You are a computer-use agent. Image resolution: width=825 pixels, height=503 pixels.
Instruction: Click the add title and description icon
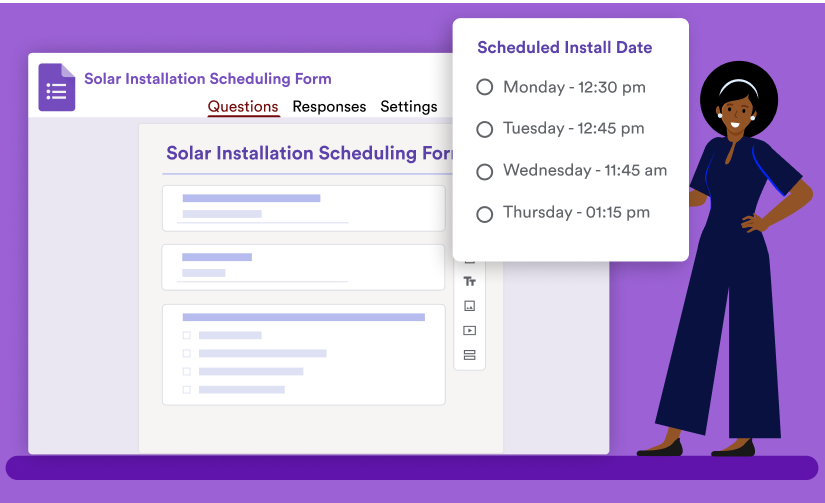[x=469, y=282]
